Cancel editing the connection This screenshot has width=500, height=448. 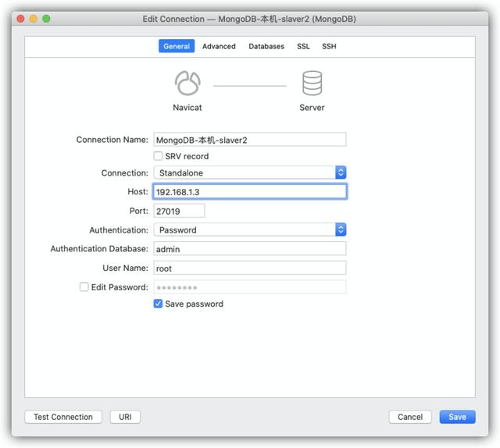coord(410,417)
